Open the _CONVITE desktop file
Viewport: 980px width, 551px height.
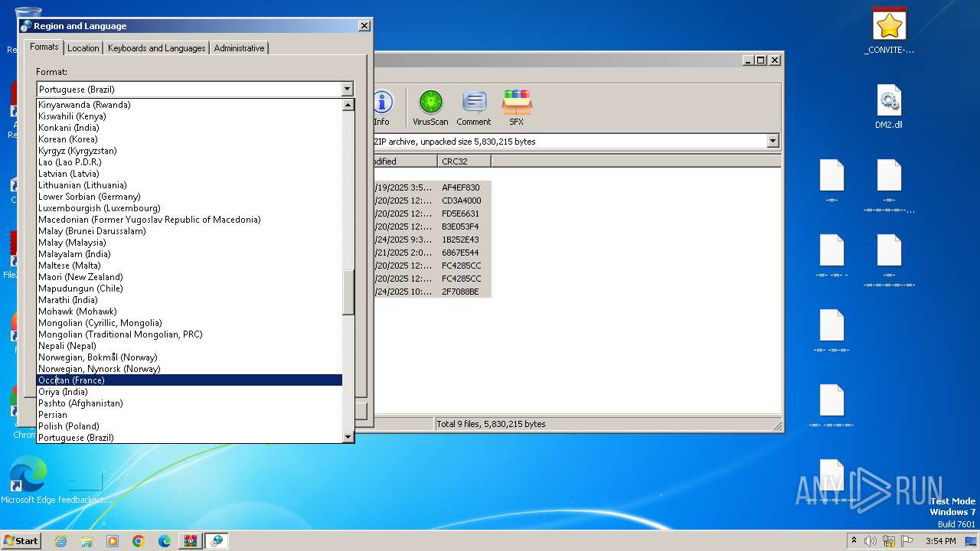pyautogui.click(x=889, y=31)
